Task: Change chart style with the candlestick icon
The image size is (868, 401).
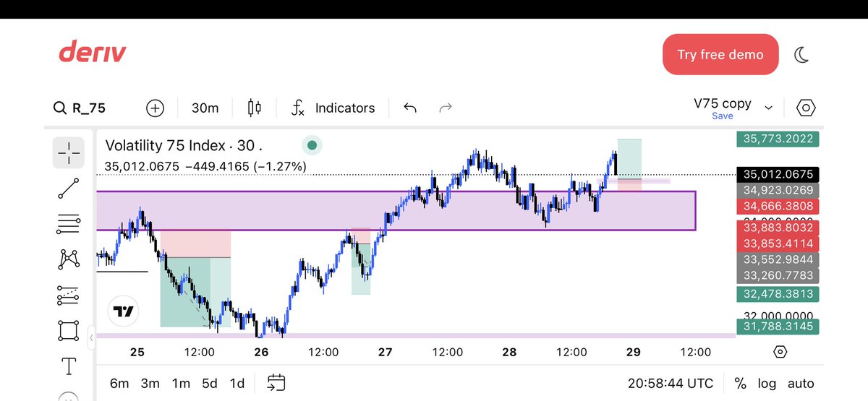Action: pyautogui.click(x=254, y=108)
